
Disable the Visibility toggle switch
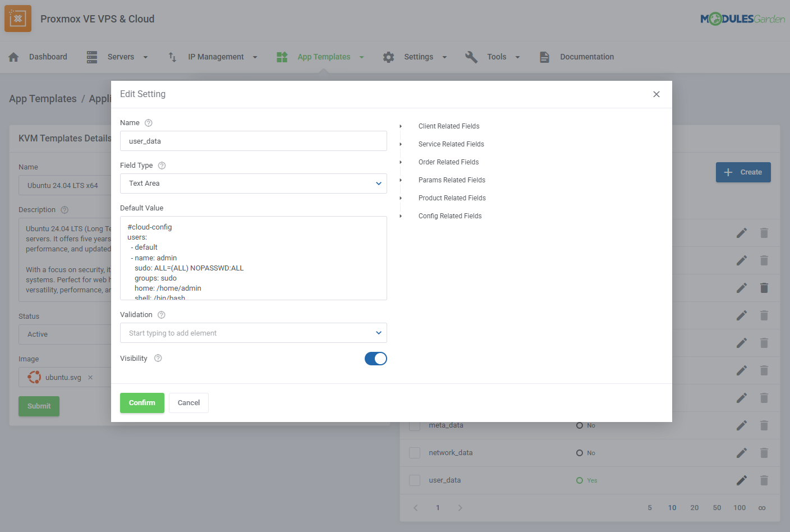pos(376,359)
